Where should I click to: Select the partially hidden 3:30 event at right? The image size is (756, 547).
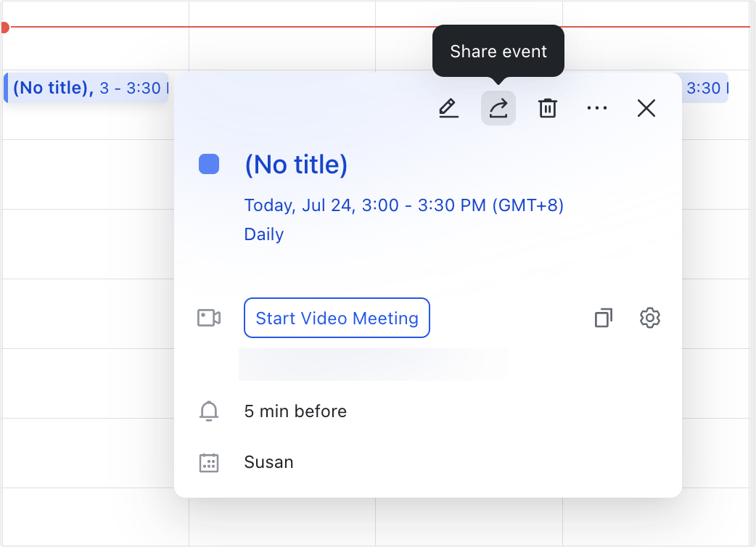tap(705, 88)
